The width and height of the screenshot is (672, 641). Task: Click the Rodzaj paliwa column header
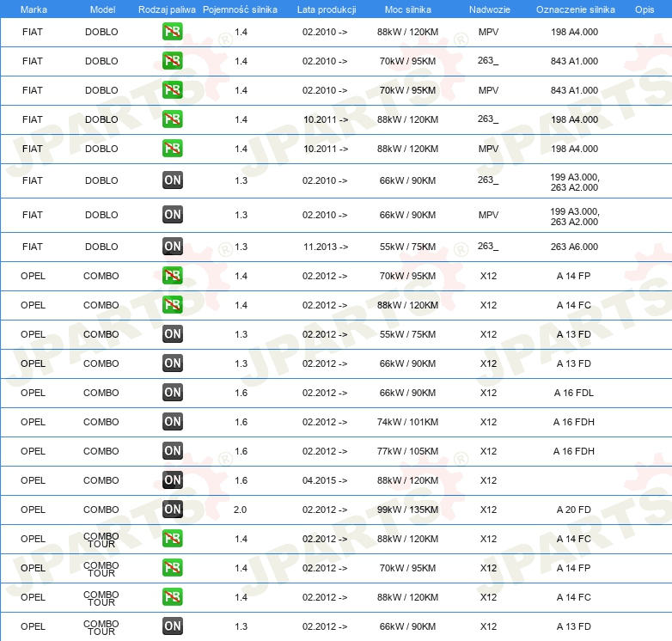click(x=167, y=9)
